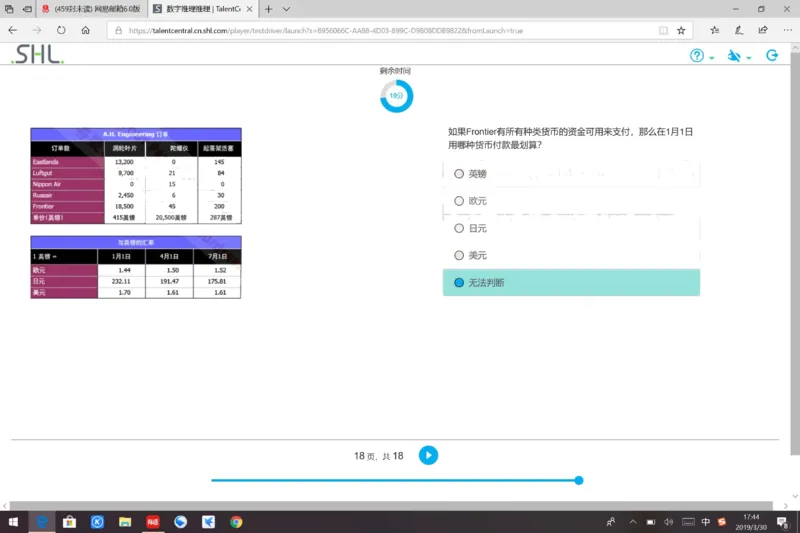This screenshot has width=800, height=533.
Task: Click the volume icon in system tray
Action: point(668,522)
